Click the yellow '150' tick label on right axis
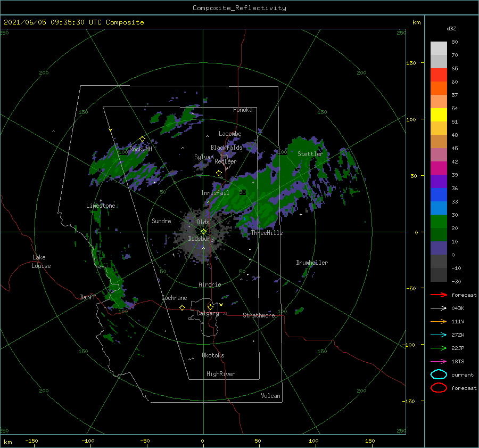This screenshot has height=448, width=479. (x=411, y=63)
